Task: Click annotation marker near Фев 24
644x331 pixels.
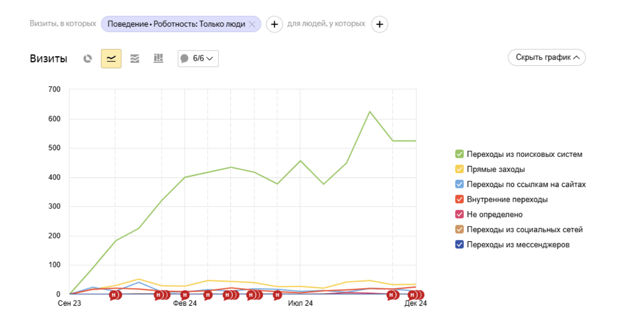Action: (x=185, y=295)
